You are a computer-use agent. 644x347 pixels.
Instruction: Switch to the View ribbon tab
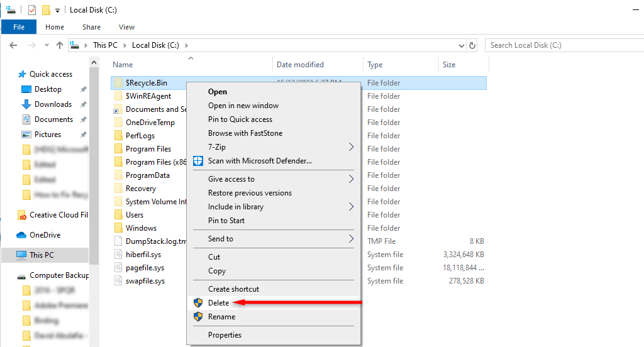(x=126, y=27)
